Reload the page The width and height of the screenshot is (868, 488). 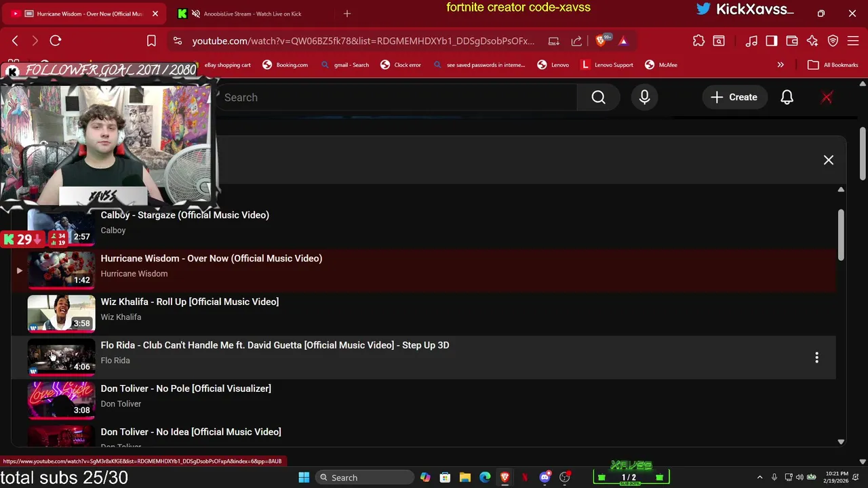tap(56, 41)
